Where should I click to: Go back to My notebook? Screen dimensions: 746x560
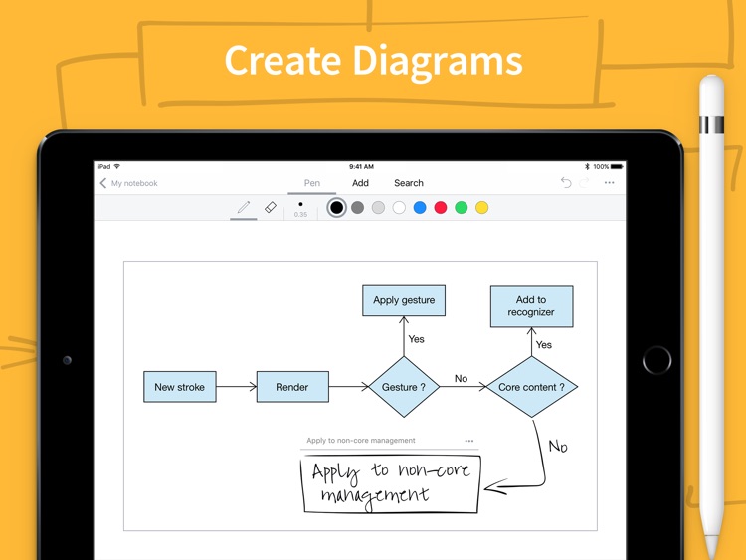[x=103, y=183]
